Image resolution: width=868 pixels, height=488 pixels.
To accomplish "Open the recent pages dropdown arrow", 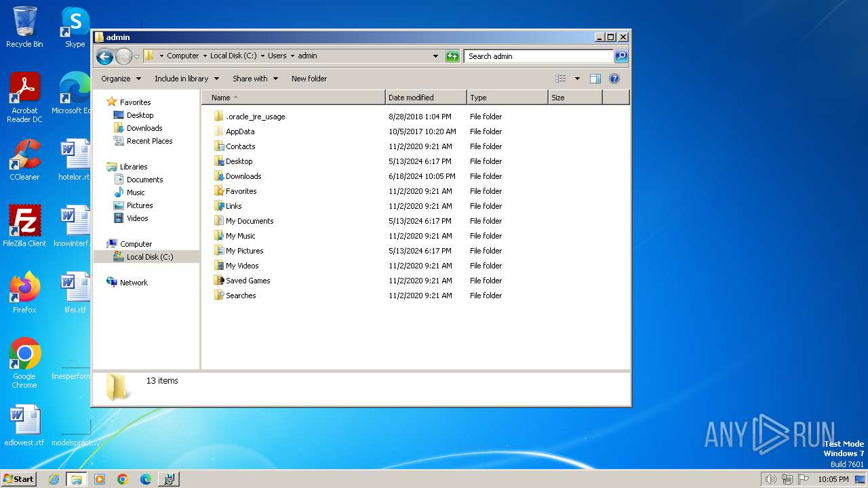I will click(136, 56).
